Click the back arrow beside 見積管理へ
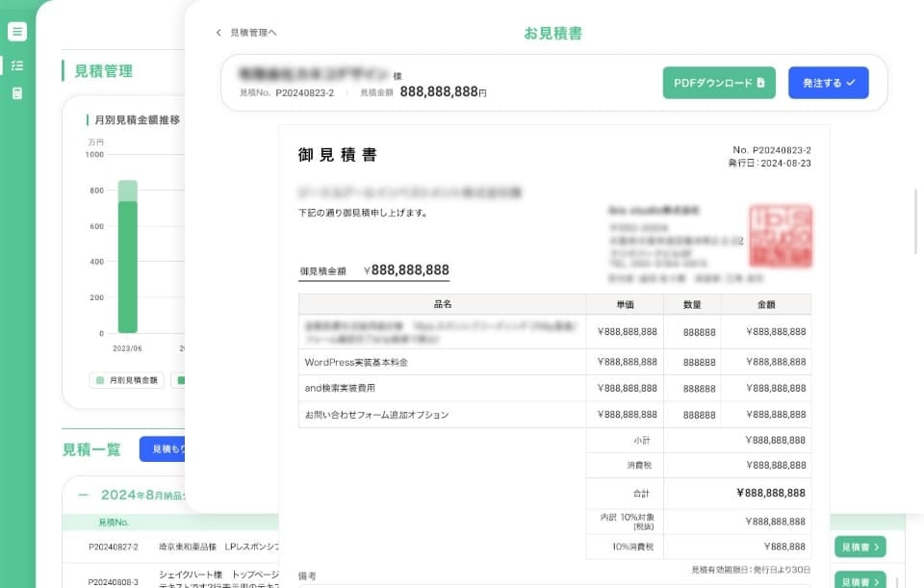This screenshot has height=588, width=924. coord(218,32)
